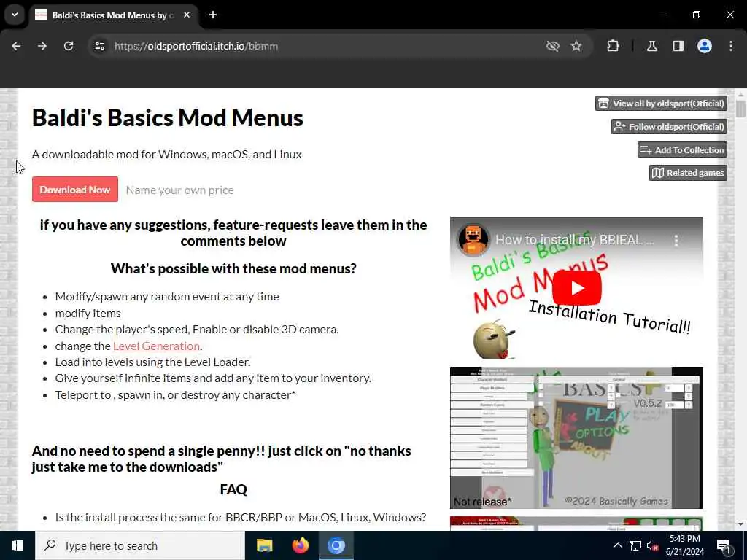Viewport: 747px width, 560px height.
Task: Click A downloadable mod for Windows text
Action: point(167,155)
